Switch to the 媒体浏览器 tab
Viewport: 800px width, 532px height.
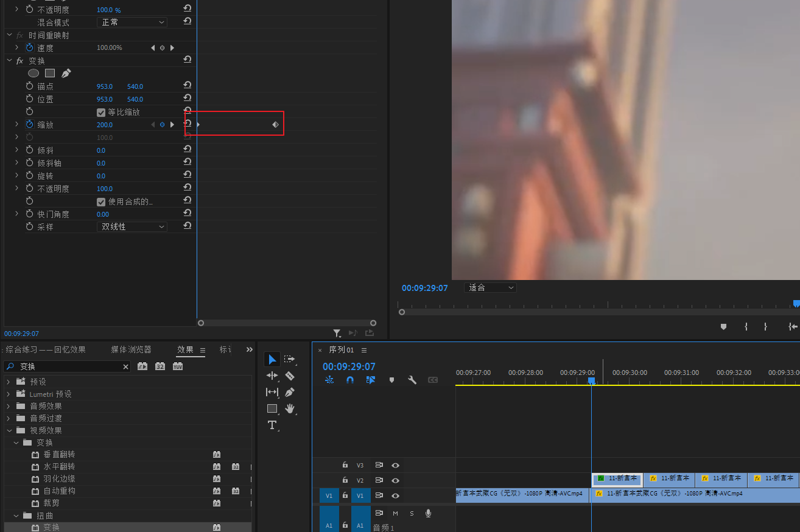pyautogui.click(x=131, y=349)
